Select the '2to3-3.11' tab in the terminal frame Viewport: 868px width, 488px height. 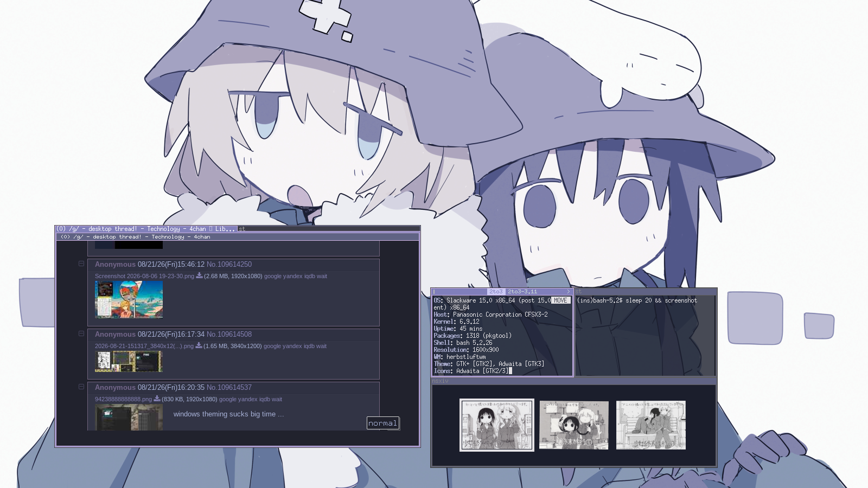pyautogui.click(x=522, y=292)
